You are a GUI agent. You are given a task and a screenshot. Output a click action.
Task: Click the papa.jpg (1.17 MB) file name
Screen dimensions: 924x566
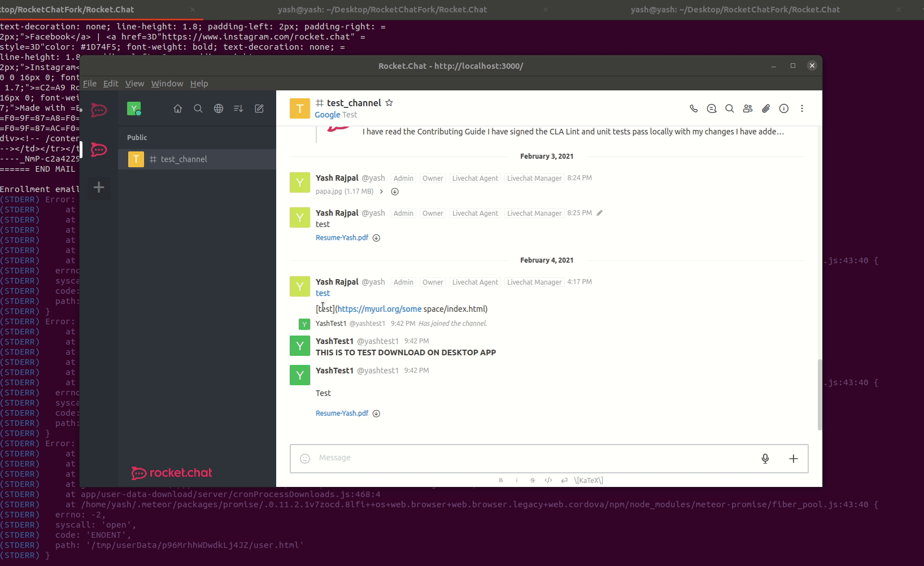click(345, 191)
